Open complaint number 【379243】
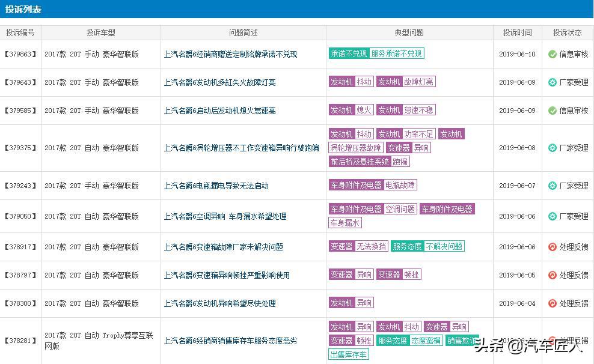 pos(21,186)
